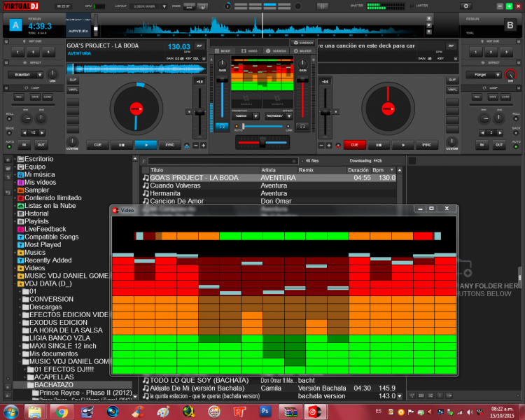Click the left deck spinning jog wheel
The height and width of the screenshot is (420, 525).
pos(135,108)
